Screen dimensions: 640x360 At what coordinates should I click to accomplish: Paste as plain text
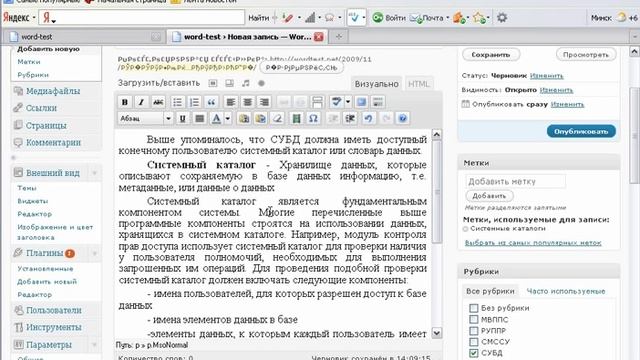coord(244,118)
